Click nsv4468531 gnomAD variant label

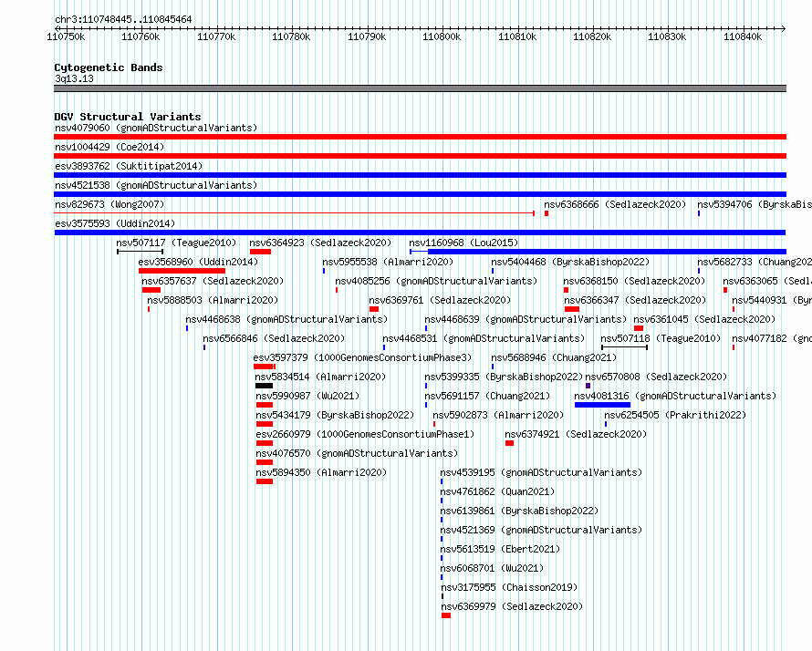[484, 338]
